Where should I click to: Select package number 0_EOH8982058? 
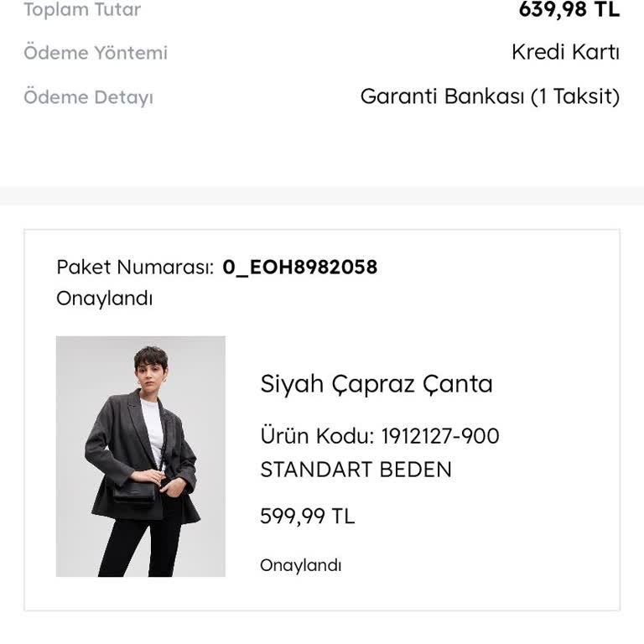pos(300,267)
